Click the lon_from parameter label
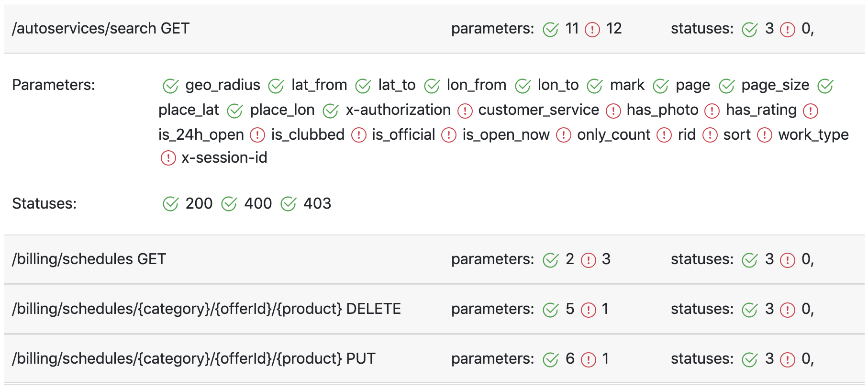 476,85
